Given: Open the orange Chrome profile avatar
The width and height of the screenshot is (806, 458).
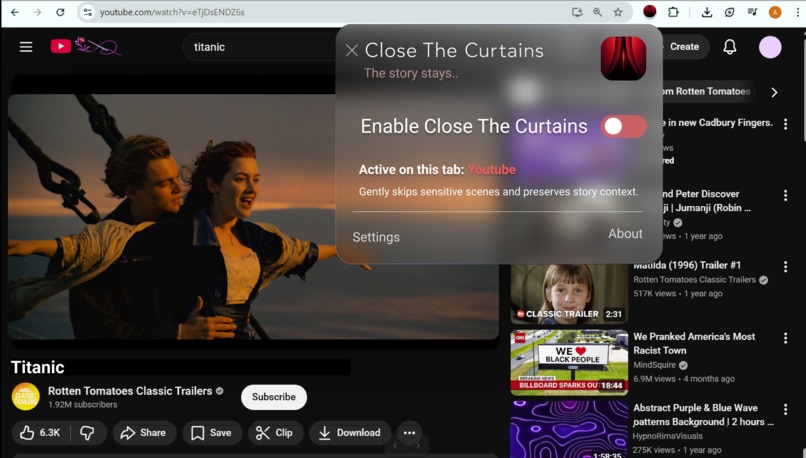Looking at the screenshot, I should pyautogui.click(x=775, y=12).
